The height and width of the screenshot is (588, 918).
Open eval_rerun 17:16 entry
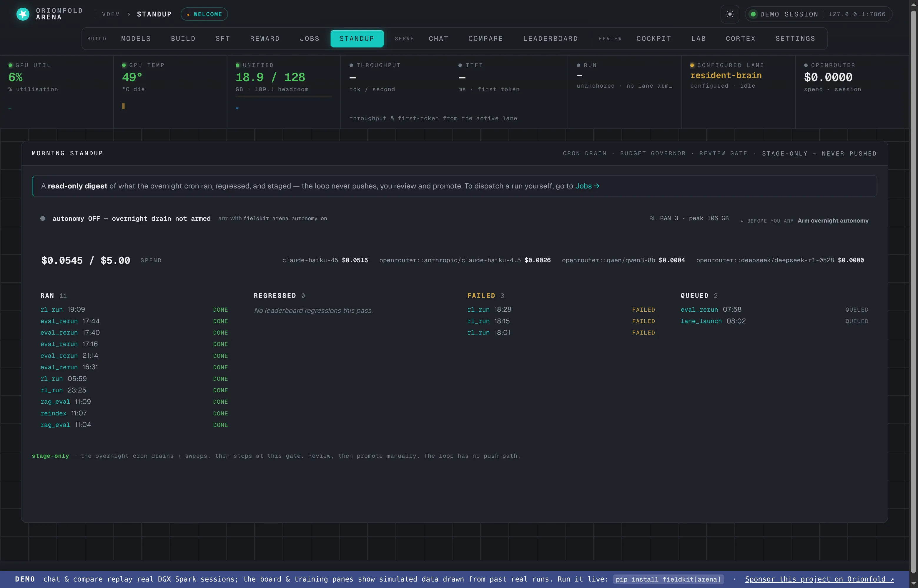pyautogui.click(x=134, y=344)
